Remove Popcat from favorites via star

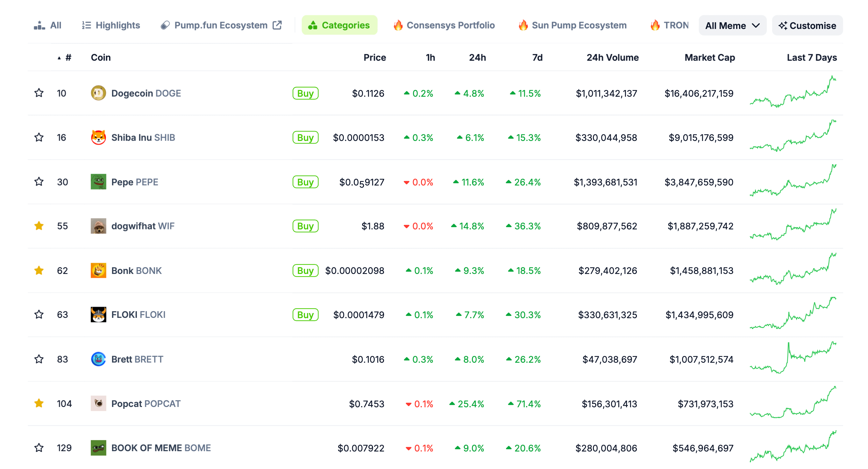pos(39,403)
